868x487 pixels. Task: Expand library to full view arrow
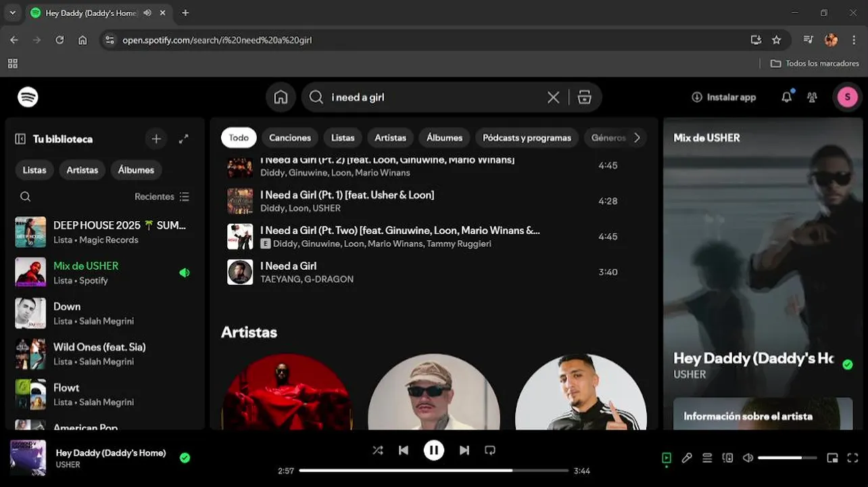pos(183,139)
